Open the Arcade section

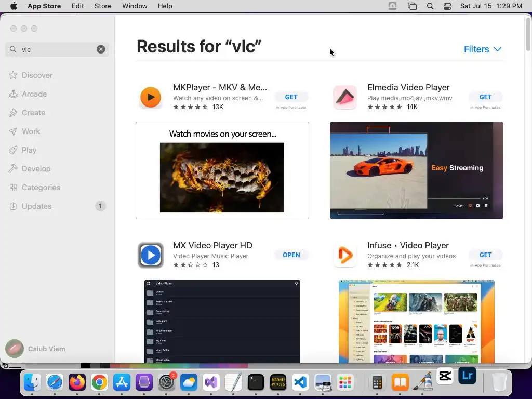(34, 94)
